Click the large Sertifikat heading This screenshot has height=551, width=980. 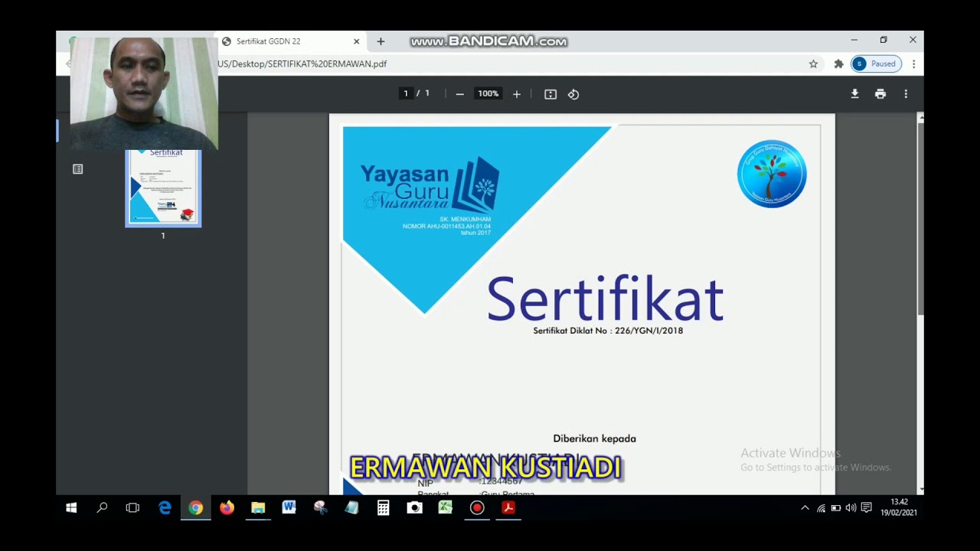605,298
